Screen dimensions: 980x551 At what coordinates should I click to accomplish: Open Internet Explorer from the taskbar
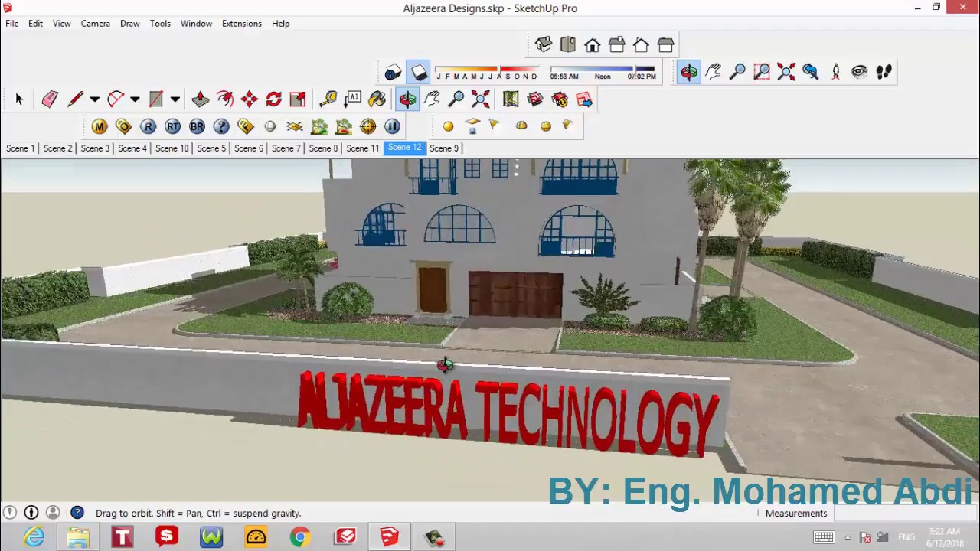(34, 537)
